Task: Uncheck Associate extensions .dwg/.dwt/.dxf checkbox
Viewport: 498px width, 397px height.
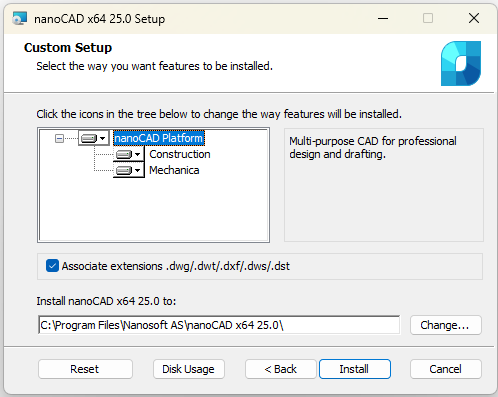Action: pyautogui.click(x=52, y=266)
